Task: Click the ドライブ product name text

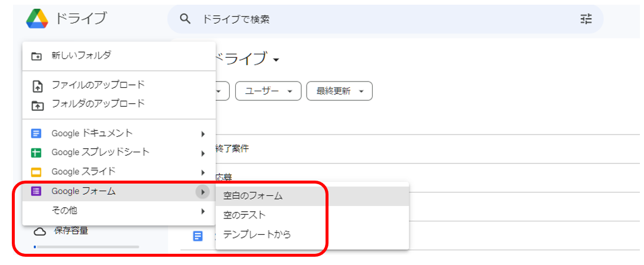Action: [81, 18]
